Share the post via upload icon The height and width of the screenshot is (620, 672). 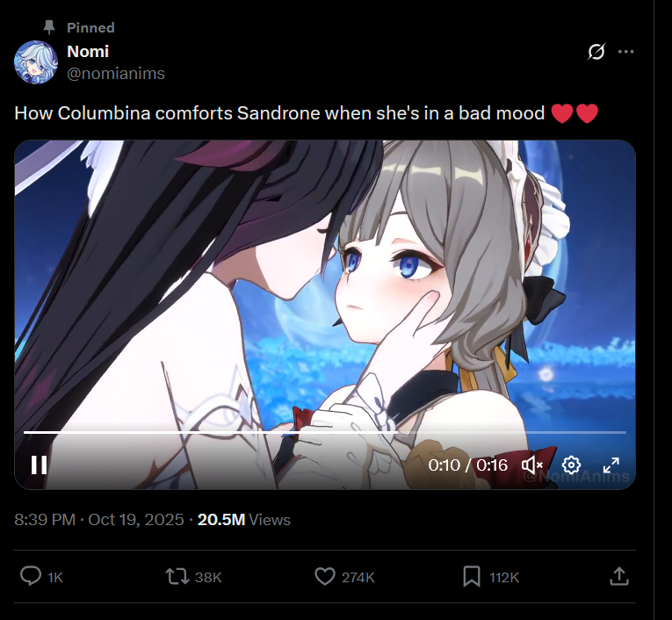tap(619, 576)
